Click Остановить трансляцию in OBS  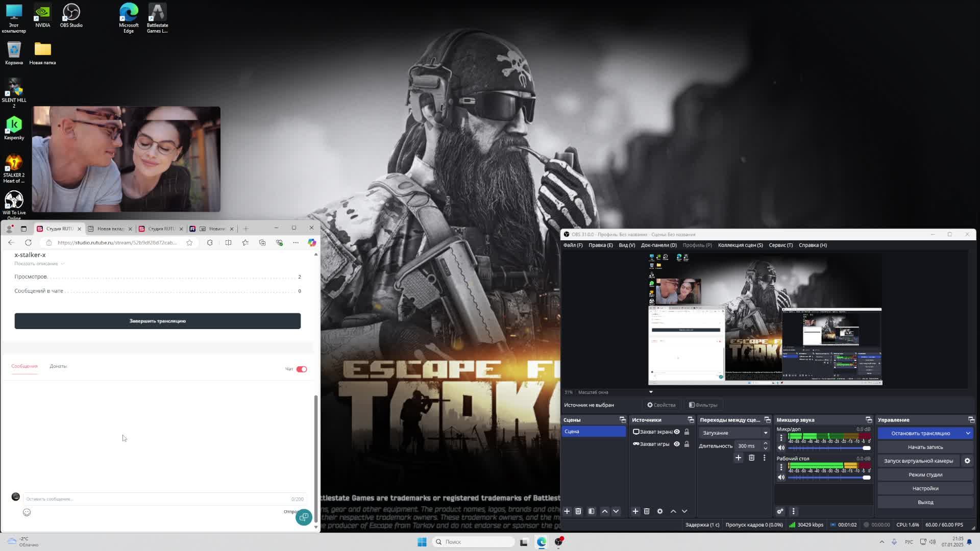click(x=920, y=433)
